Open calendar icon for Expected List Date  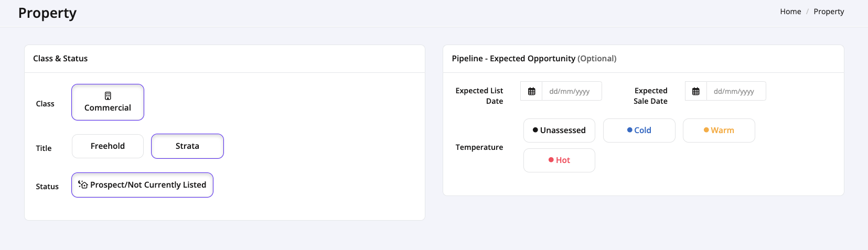531,91
